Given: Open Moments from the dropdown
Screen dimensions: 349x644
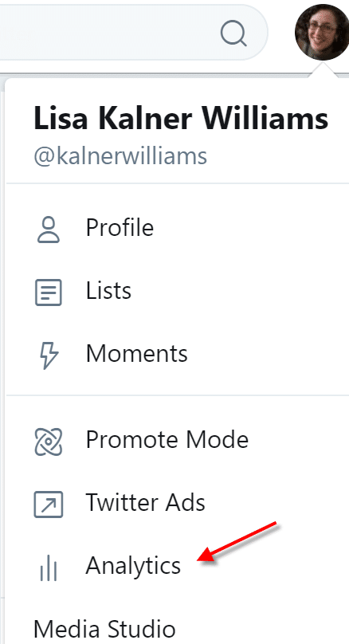Looking at the screenshot, I should pyautogui.click(x=177, y=354).
